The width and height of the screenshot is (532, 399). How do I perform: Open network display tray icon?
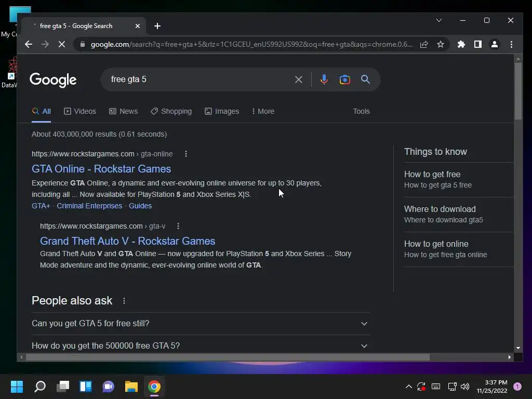[x=452, y=387]
